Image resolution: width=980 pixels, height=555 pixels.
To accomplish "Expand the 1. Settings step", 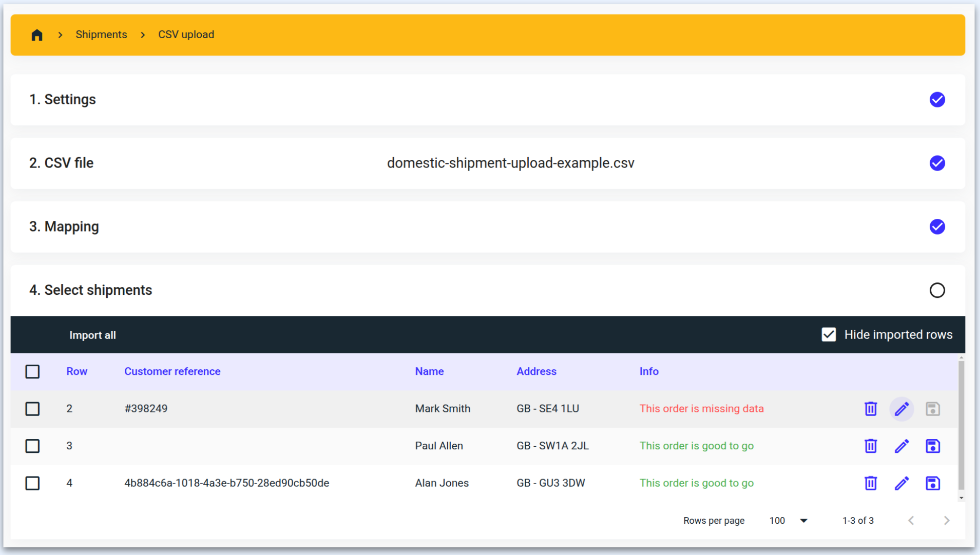I will click(x=62, y=100).
